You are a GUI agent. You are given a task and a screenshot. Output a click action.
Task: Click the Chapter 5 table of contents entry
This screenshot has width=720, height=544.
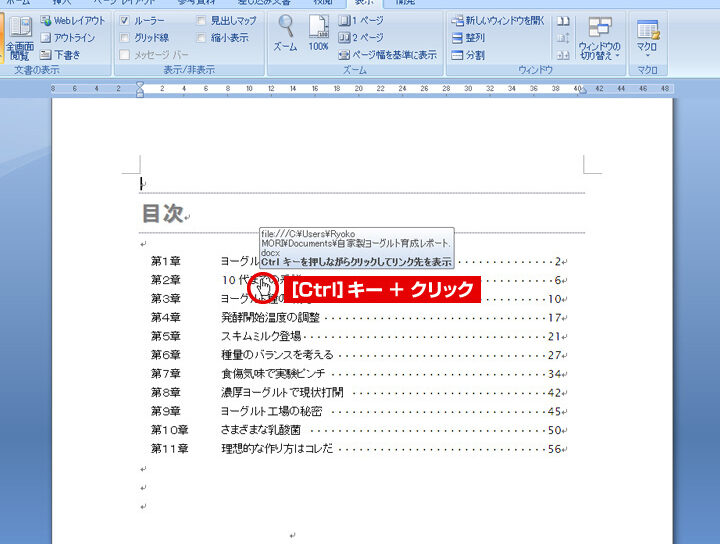[260, 336]
